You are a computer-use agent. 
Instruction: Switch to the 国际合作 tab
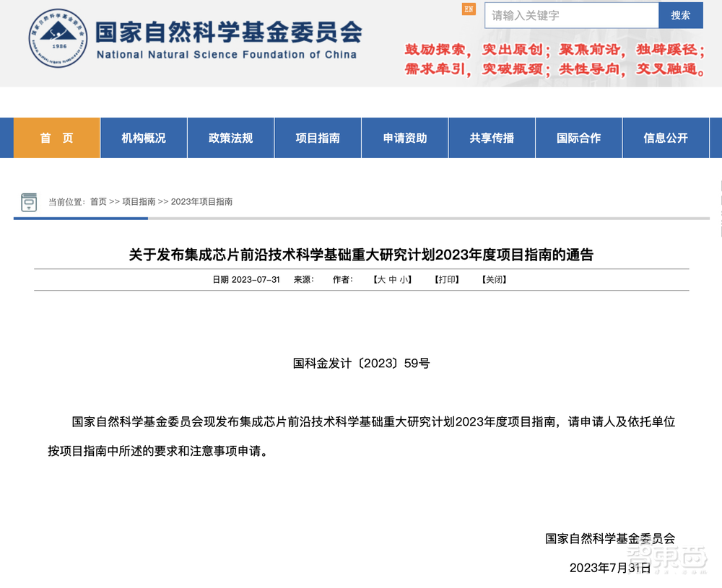578,138
